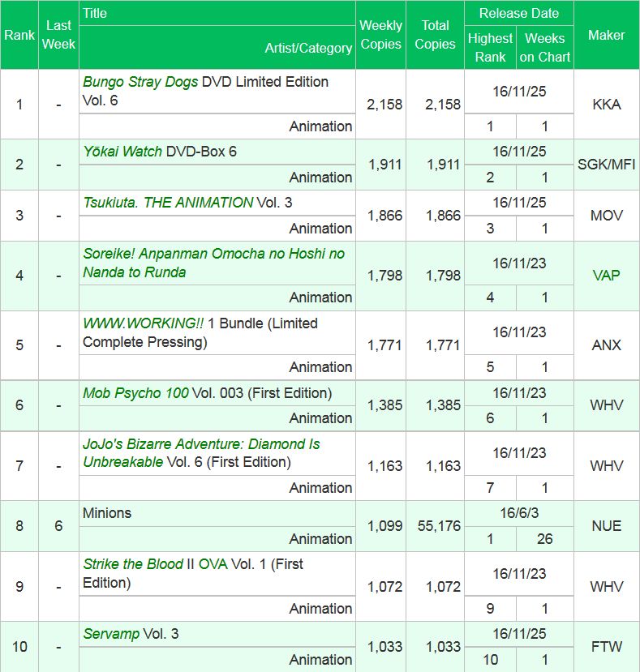Open Tsukiuta. THE ANIMATION link

point(168,203)
